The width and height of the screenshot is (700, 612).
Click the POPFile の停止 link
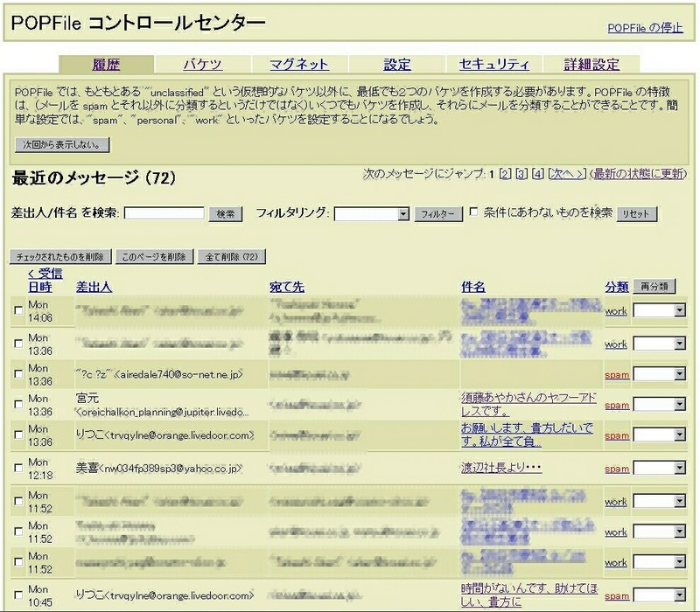tap(645, 28)
